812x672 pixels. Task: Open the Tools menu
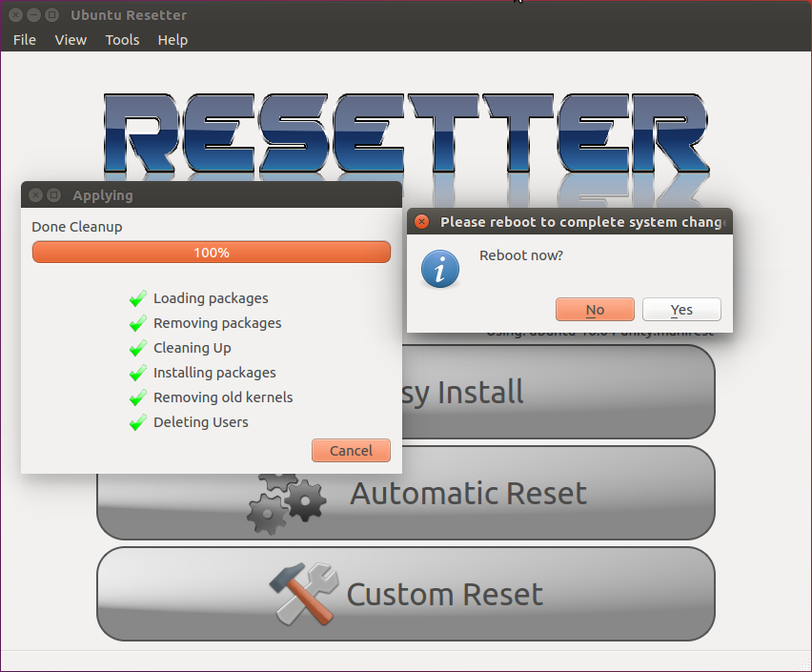122,40
